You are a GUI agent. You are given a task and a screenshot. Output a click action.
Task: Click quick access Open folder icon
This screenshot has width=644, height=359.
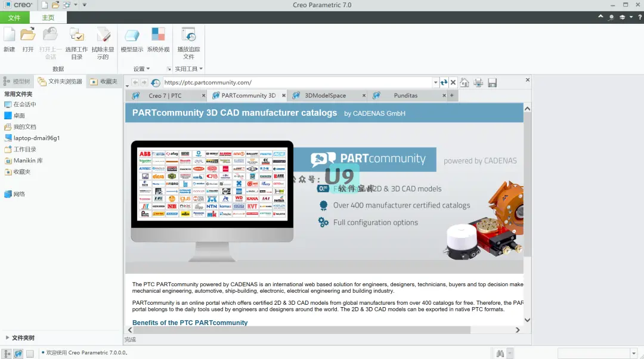tap(55, 5)
